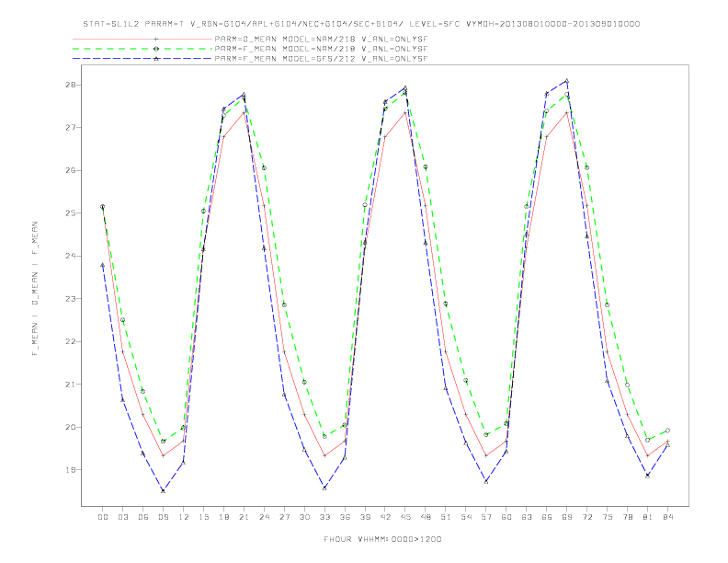Click the x-axis tick label 42
The height and width of the screenshot is (563, 728).
click(x=385, y=517)
